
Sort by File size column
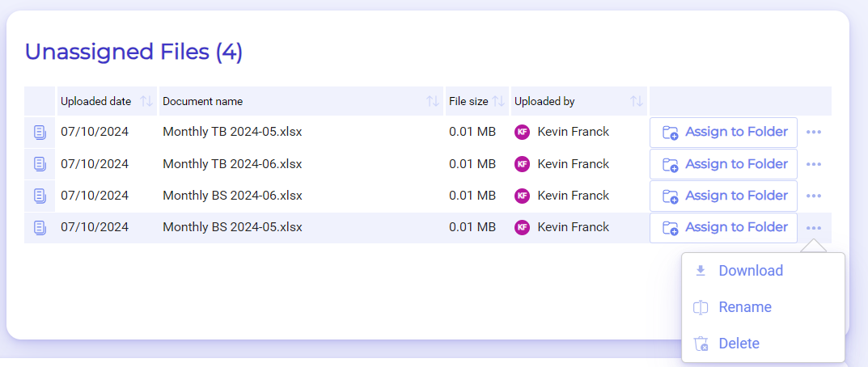[x=498, y=101]
